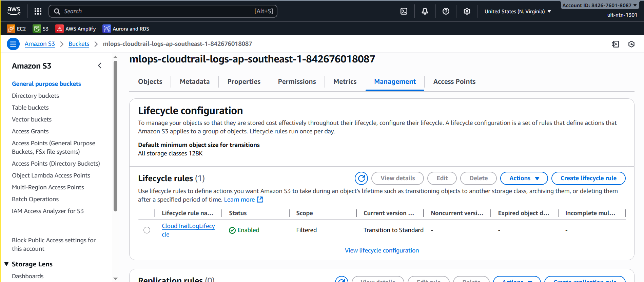Open the AWS services grid menu
Image resolution: width=644 pixels, height=282 pixels.
pyautogui.click(x=38, y=11)
